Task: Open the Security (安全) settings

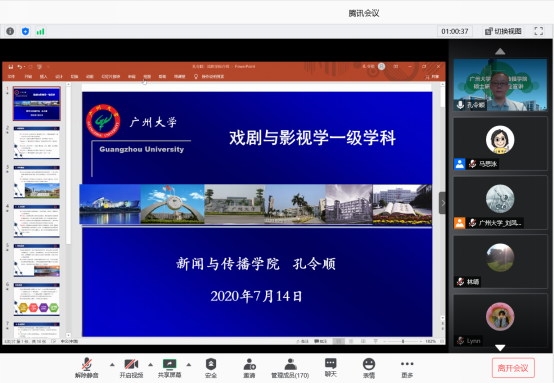Action: pyautogui.click(x=211, y=368)
